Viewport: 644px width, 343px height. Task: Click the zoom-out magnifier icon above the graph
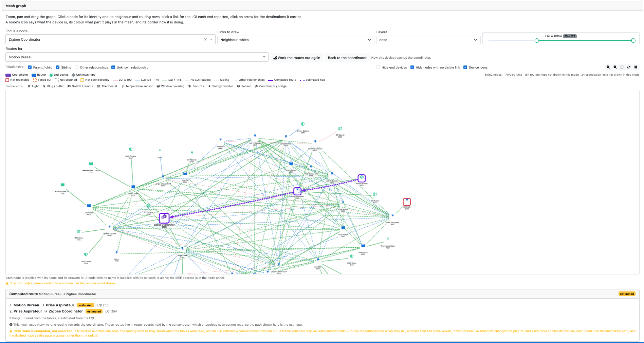(615, 67)
